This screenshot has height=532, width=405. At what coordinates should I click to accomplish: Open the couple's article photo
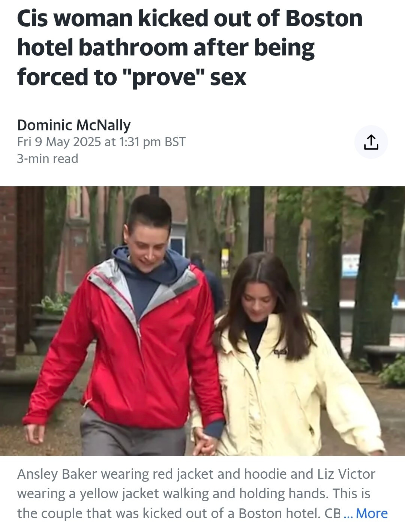pos(202,321)
